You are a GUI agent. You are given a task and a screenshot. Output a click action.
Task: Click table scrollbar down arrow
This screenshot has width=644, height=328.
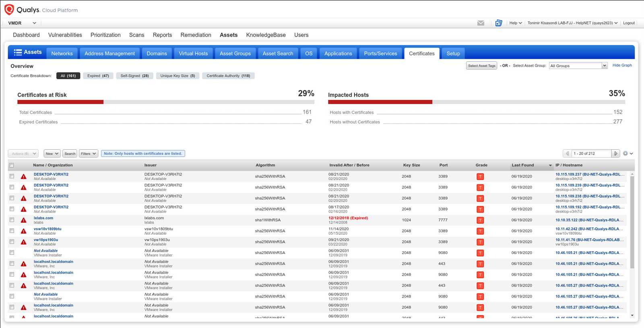click(632, 316)
